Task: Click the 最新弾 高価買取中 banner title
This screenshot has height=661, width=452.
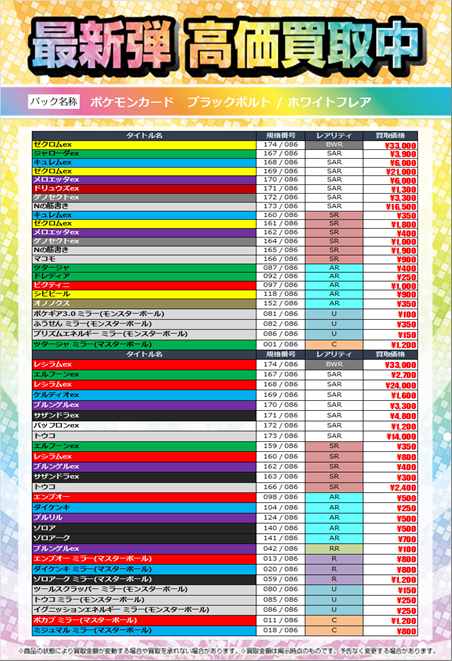Action: point(226,46)
